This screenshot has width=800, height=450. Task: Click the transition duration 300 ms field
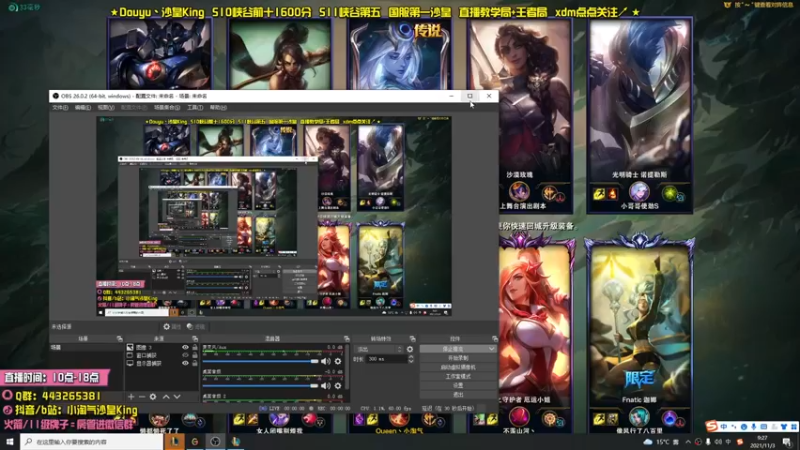(387, 359)
